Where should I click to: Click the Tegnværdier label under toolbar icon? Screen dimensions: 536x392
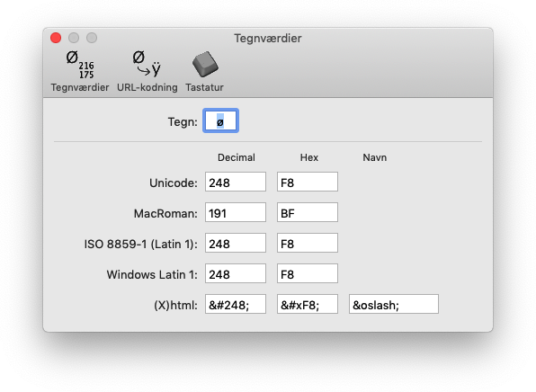pyautogui.click(x=80, y=87)
